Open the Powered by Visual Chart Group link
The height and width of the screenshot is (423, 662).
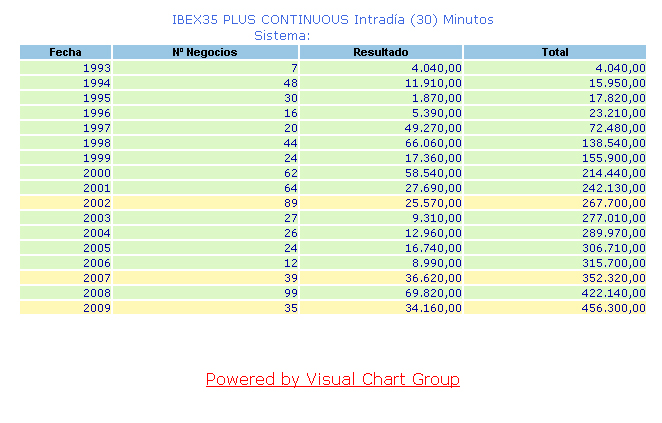pyautogui.click(x=332, y=380)
